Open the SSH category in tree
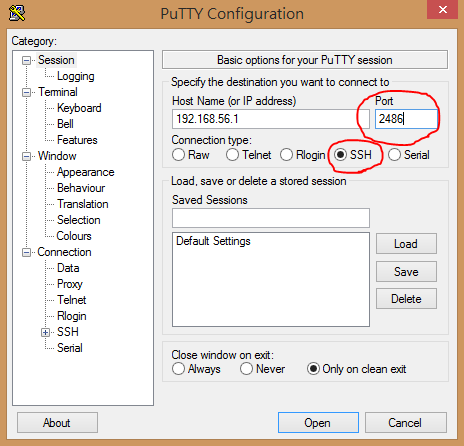The width and height of the screenshot is (464, 446). (68, 332)
